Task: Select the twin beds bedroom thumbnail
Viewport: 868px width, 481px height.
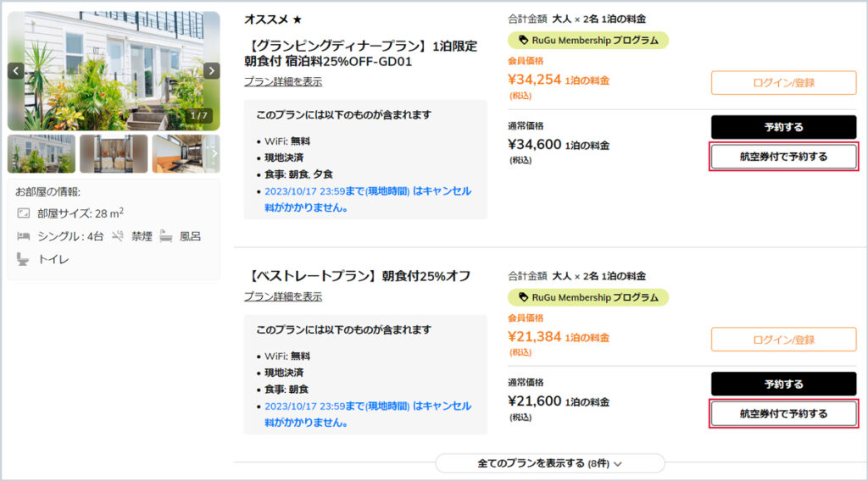Action: tap(114, 153)
